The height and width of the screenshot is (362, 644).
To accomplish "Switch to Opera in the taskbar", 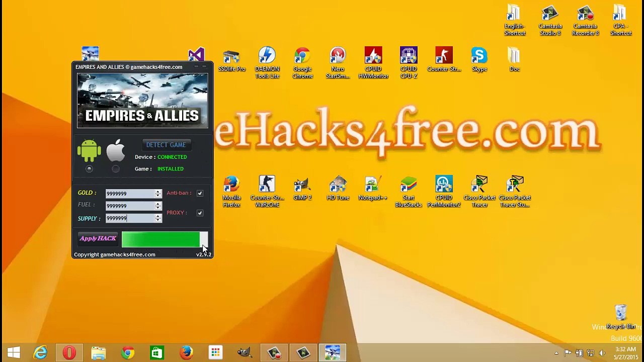I will click(x=69, y=353).
